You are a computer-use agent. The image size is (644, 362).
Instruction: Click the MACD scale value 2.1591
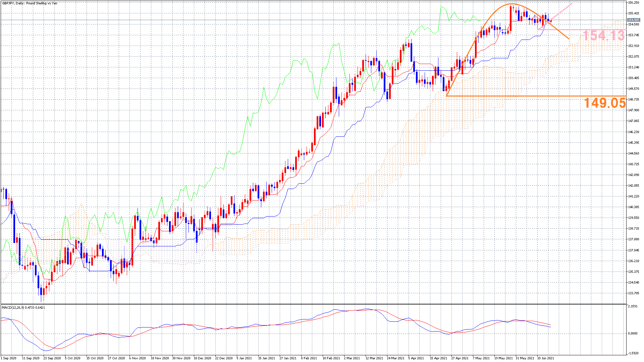(633, 306)
